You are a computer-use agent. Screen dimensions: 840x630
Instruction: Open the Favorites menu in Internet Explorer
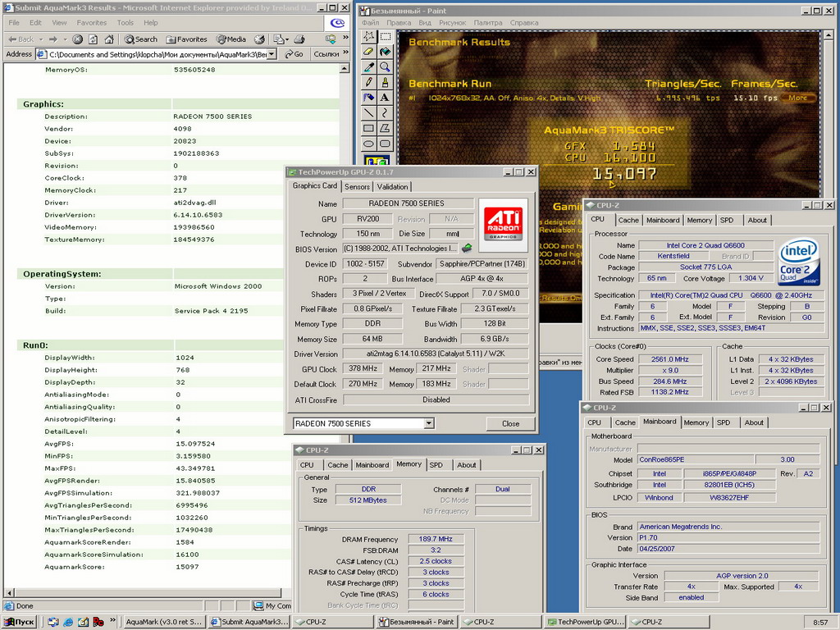(92, 23)
